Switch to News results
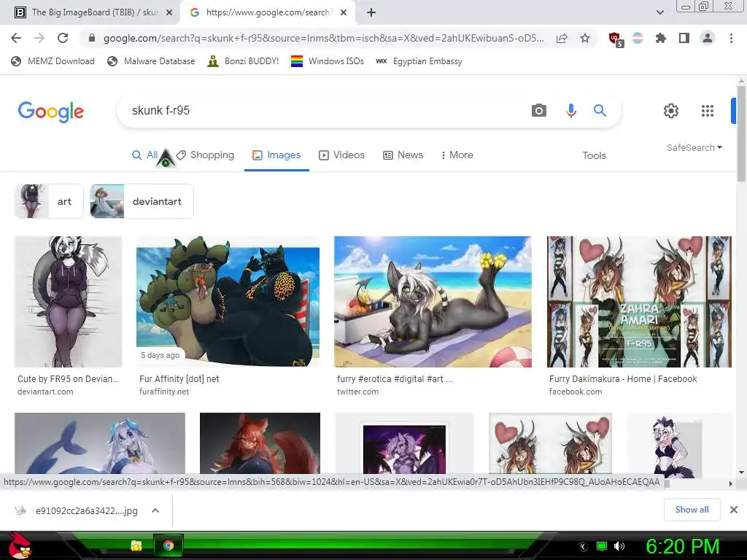 [x=403, y=155]
